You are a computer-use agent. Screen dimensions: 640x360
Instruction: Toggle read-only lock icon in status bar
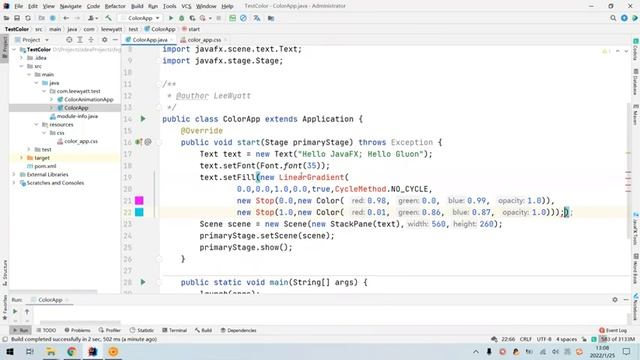point(584,339)
